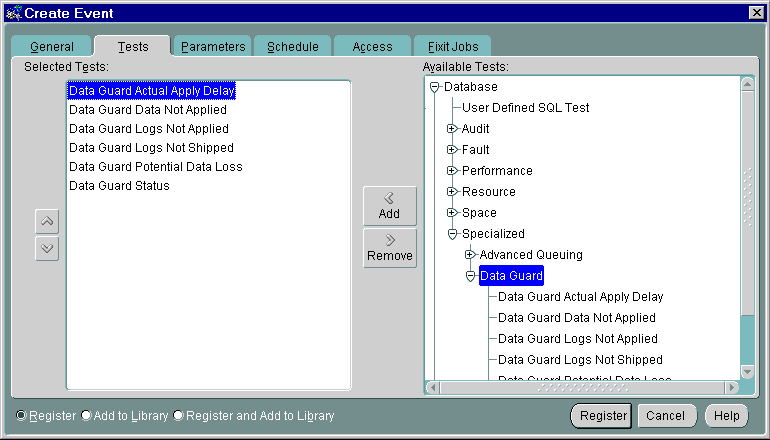Select Register and Add to Library option
This screenshot has width=770, height=440.
(x=178, y=415)
